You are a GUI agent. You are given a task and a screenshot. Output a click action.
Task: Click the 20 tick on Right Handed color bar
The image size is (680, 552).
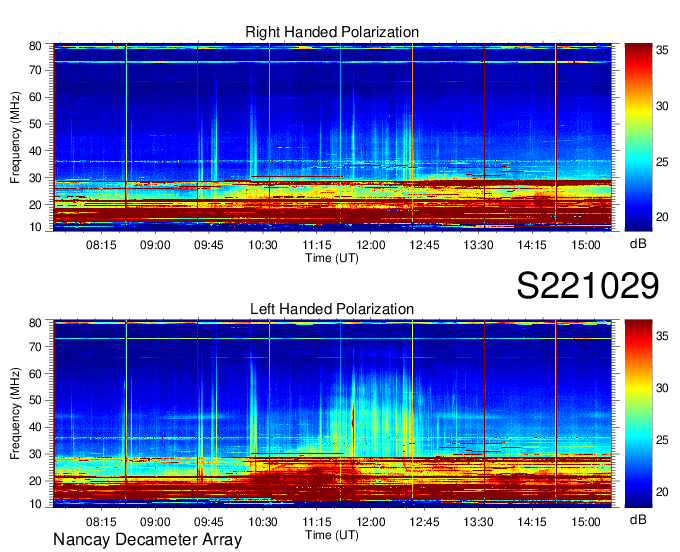662,217
